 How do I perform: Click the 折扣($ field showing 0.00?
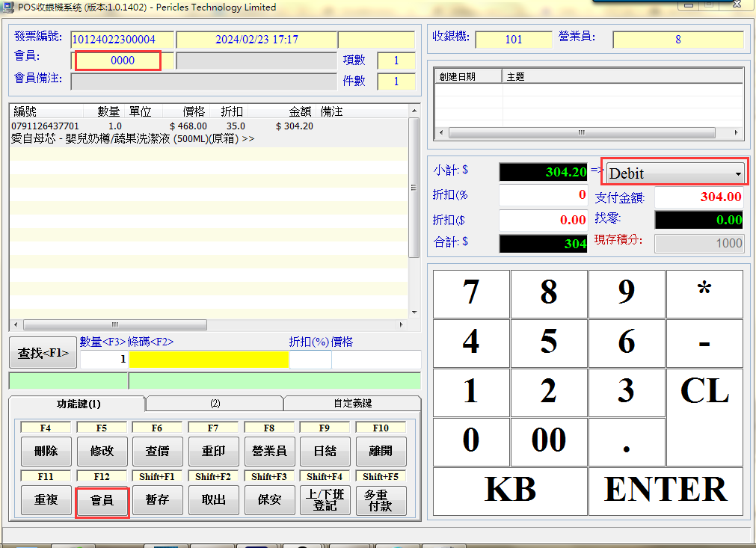click(543, 221)
